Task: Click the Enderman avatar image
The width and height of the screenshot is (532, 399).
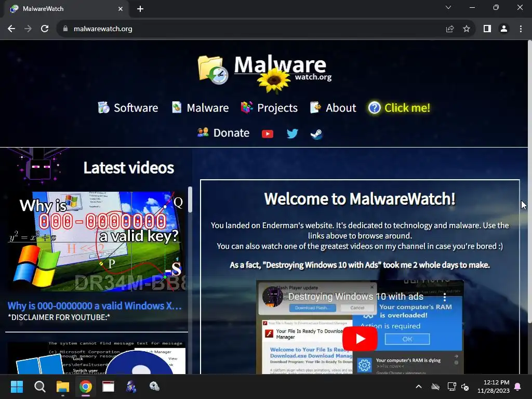Action: [x=38, y=166]
